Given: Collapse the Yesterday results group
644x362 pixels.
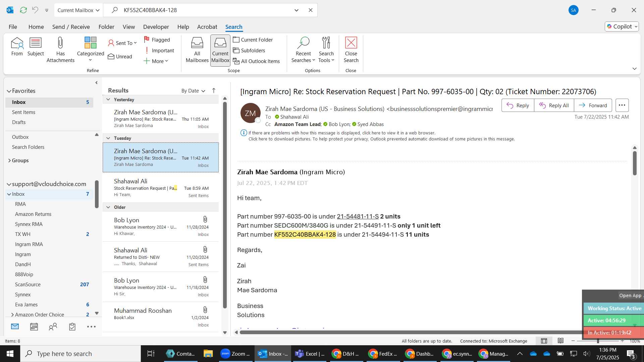Looking at the screenshot, I should click(108, 100).
